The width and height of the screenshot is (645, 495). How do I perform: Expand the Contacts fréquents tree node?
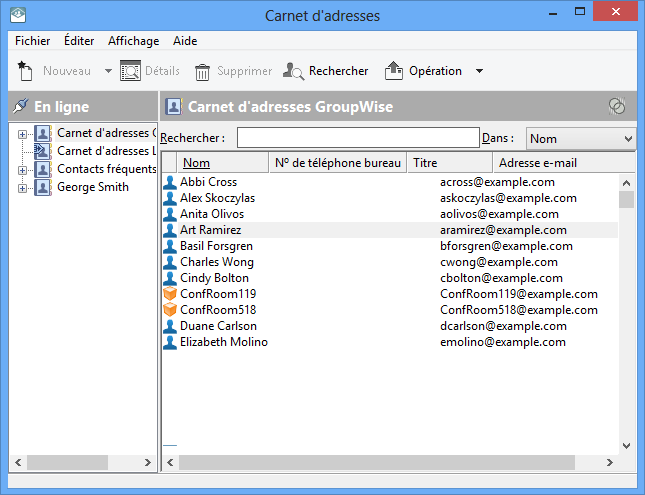[x=22, y=170]
